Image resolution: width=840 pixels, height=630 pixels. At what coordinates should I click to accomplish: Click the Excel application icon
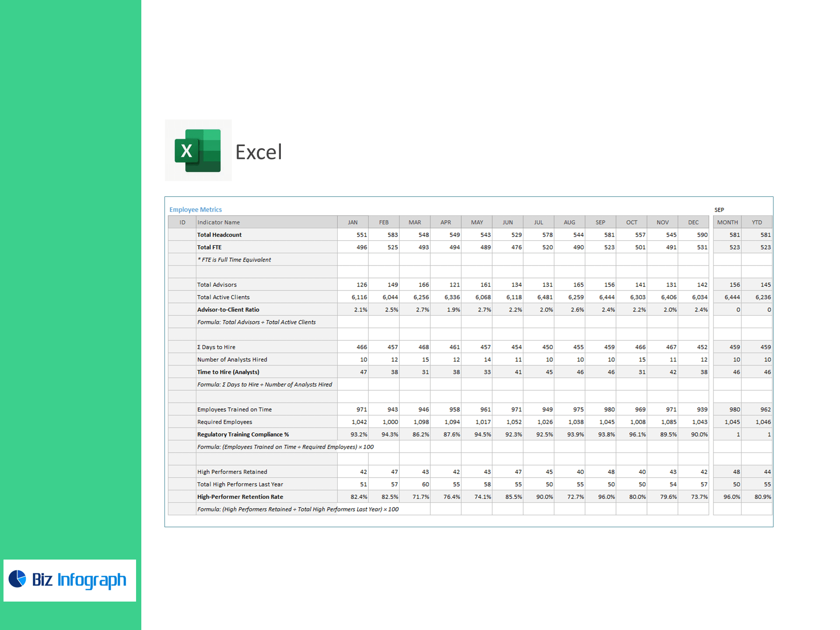[198, 150]
